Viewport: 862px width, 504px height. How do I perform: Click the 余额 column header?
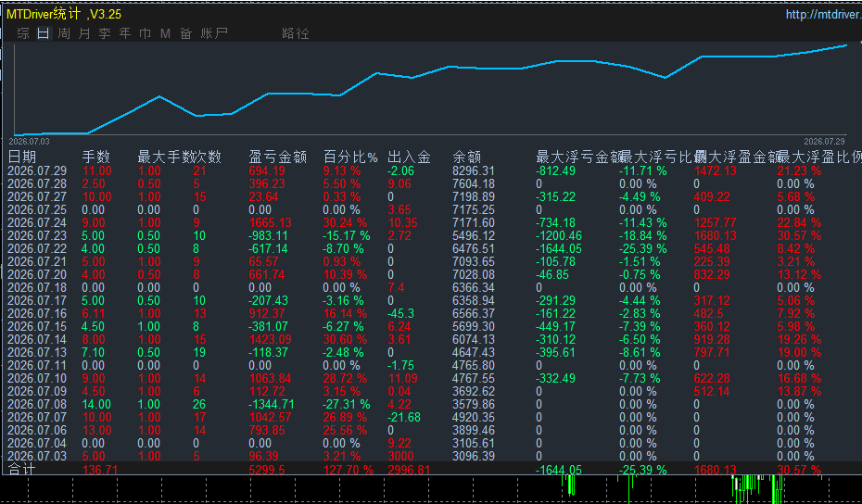(x=467, y=157)
